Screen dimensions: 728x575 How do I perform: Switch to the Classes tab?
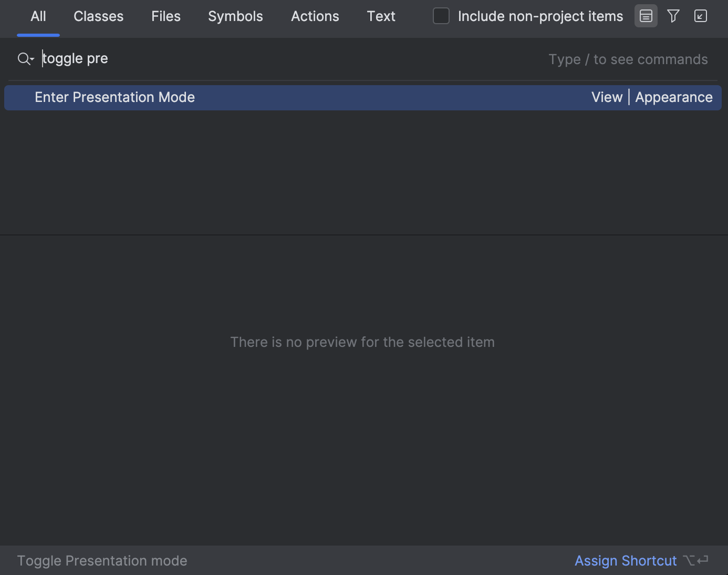pos(98,16)
